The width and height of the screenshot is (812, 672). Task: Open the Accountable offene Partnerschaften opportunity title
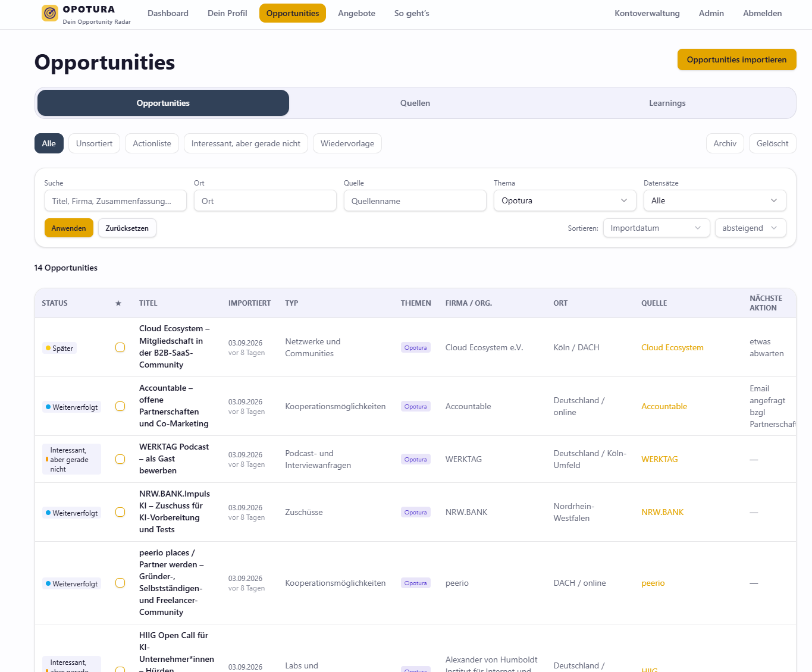[174, 406]
